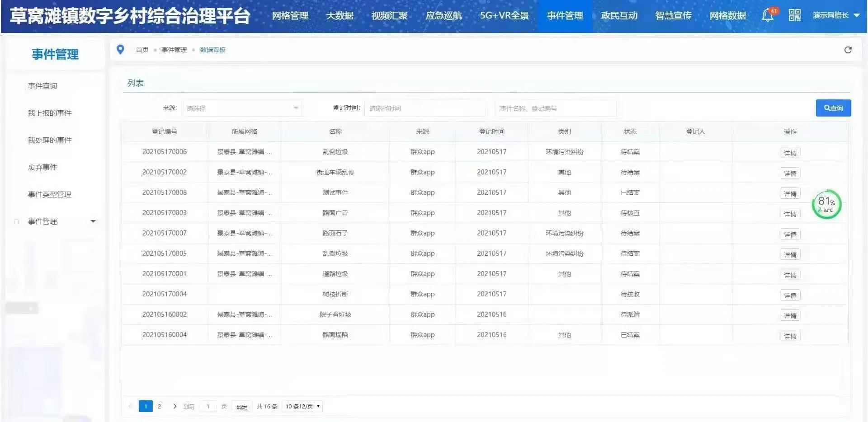Open the 10条/页 page size selector

302,406
